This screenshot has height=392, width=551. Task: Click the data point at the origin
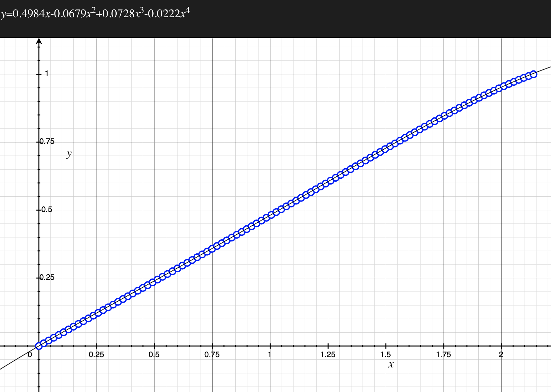tap(39, 346)
